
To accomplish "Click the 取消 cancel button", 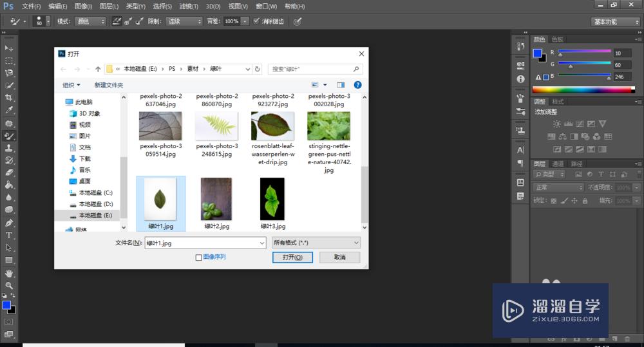I will pos(339,258).
